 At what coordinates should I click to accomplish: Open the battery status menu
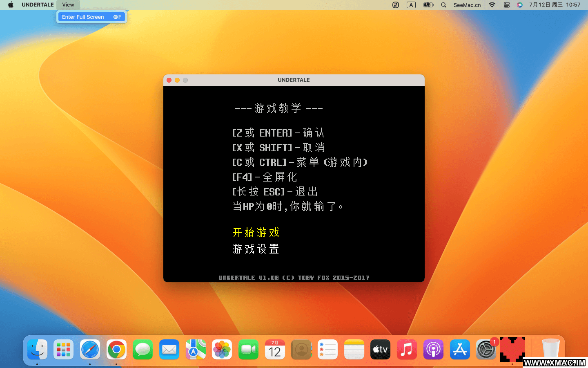coord(428,5)
